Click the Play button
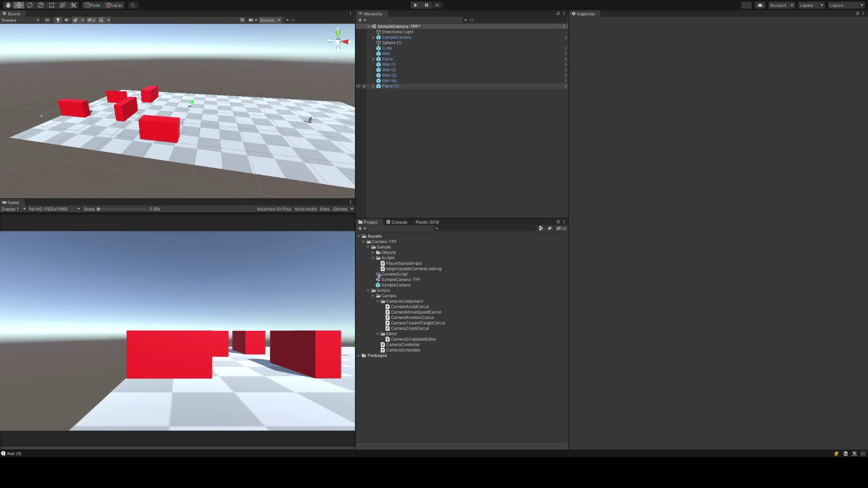The width and height of the screenshot is (868, 488). tap(415, 5)
